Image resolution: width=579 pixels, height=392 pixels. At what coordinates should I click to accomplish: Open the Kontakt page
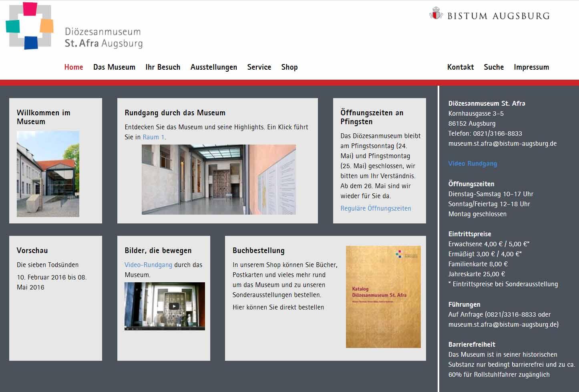460,67
